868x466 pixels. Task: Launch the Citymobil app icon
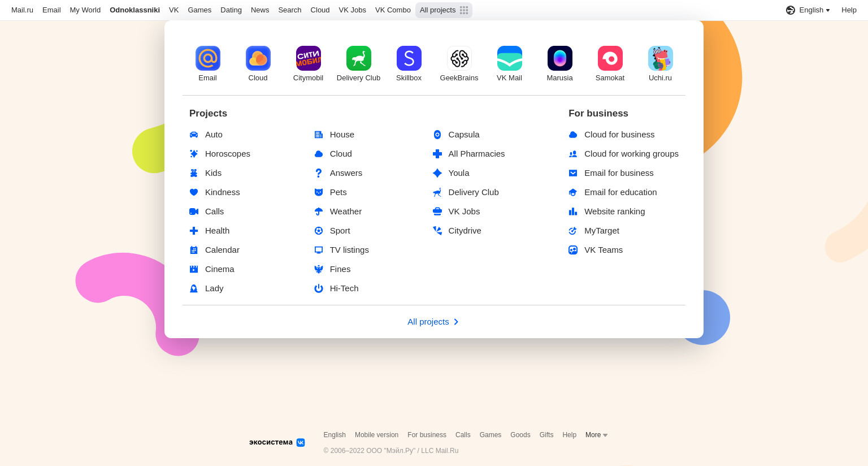pyautogui.click(x=309, y=58)
